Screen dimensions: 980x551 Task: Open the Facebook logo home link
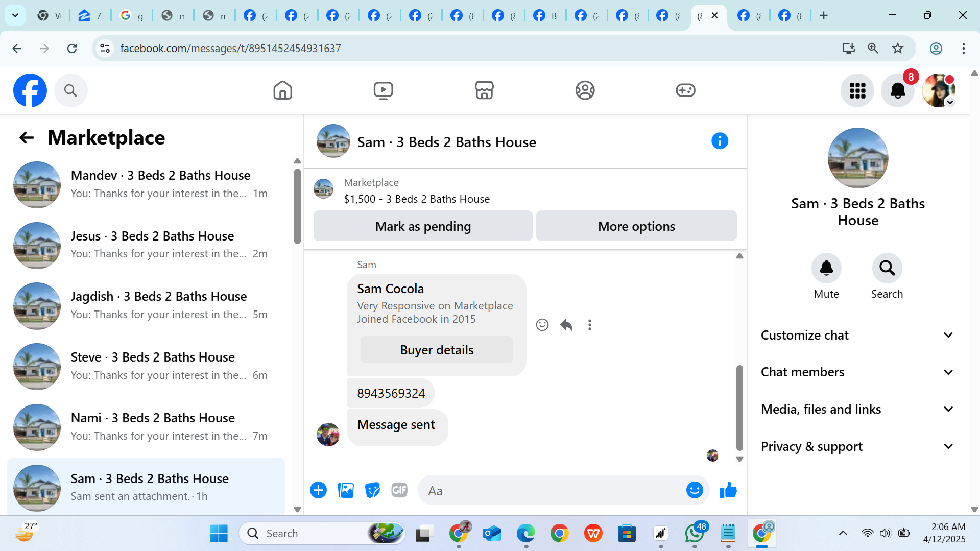pyautogui.click(x=30, y=90)
